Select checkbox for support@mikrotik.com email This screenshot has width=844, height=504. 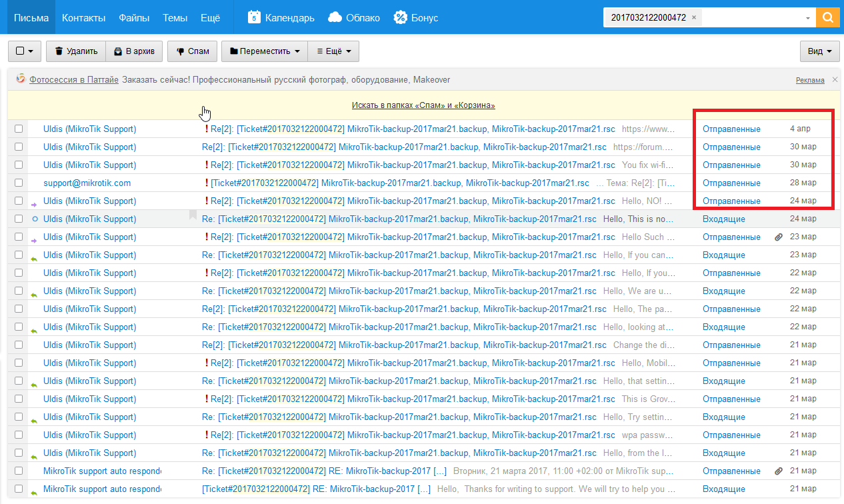19,183
